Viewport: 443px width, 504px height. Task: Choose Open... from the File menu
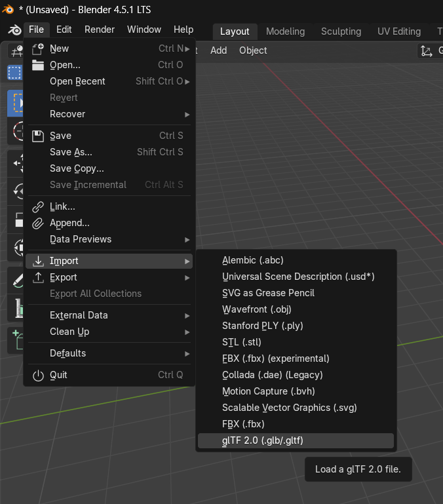(109, 65)
